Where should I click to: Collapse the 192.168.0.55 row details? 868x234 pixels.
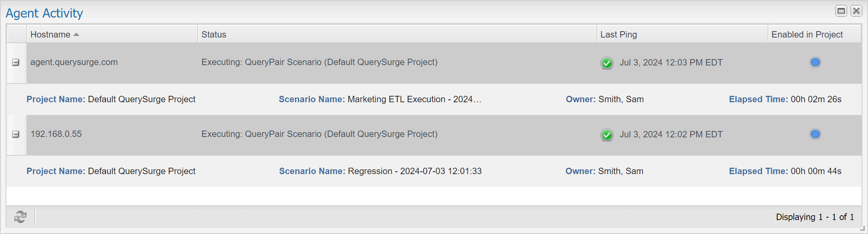coord(16,134)
